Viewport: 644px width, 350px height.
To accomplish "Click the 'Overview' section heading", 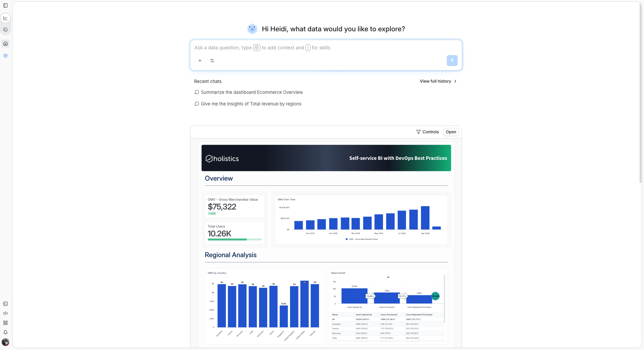I will click(219, 179).
